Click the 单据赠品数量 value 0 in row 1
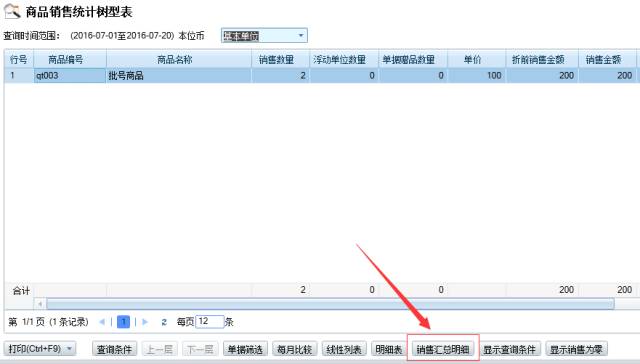The height and width of the screenshot is (364, 640). pos(413,75)
